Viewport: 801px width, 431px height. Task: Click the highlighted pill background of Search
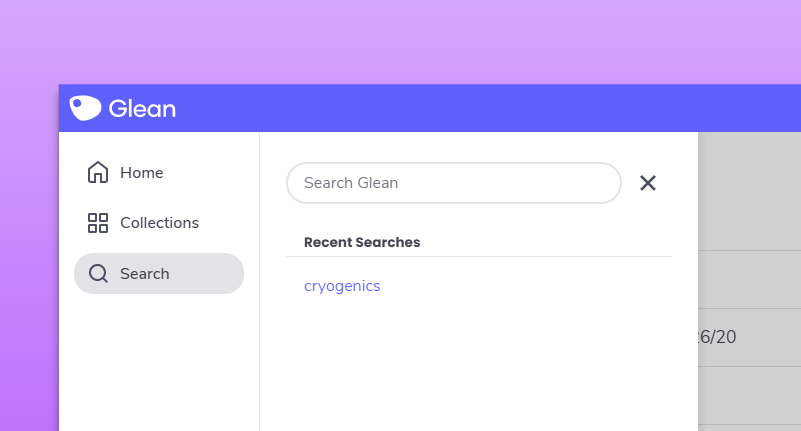click(x=210, y=274)
